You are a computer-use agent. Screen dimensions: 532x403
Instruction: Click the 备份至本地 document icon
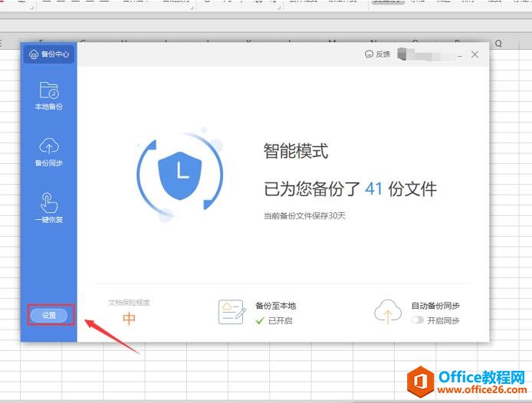pyautogui.click(x=231, y=311)
